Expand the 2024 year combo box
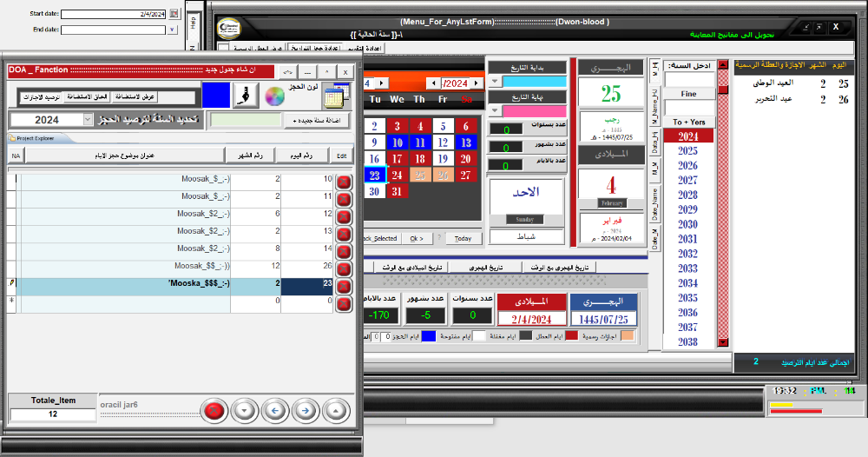Screen dimensions: 868x457 coord(88,120)
